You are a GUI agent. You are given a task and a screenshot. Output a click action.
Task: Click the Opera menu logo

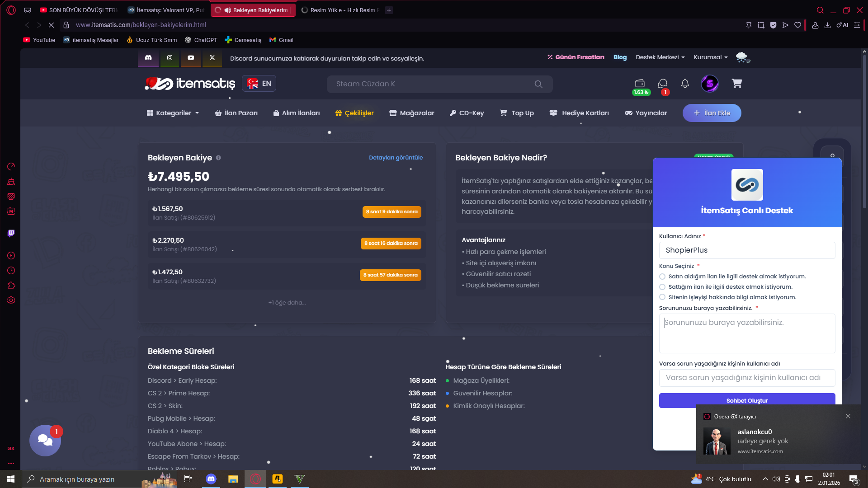11,10
